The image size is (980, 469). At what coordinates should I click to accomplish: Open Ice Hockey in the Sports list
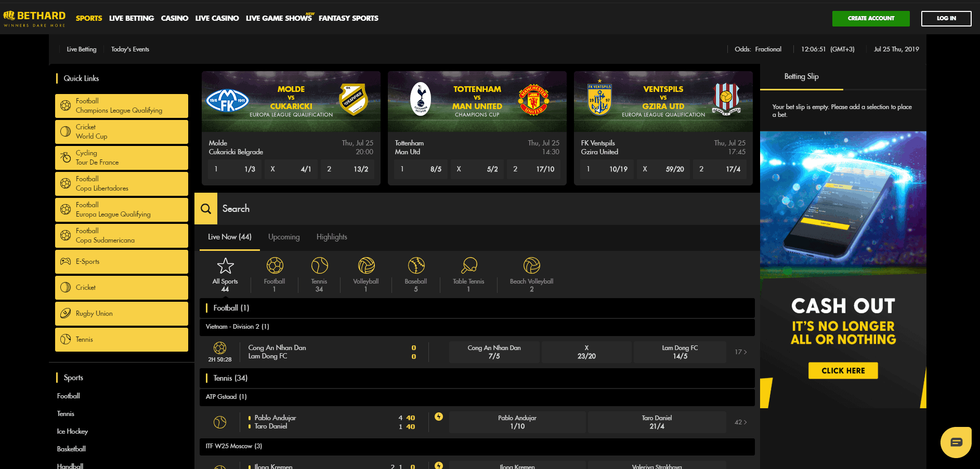(72, 432)
